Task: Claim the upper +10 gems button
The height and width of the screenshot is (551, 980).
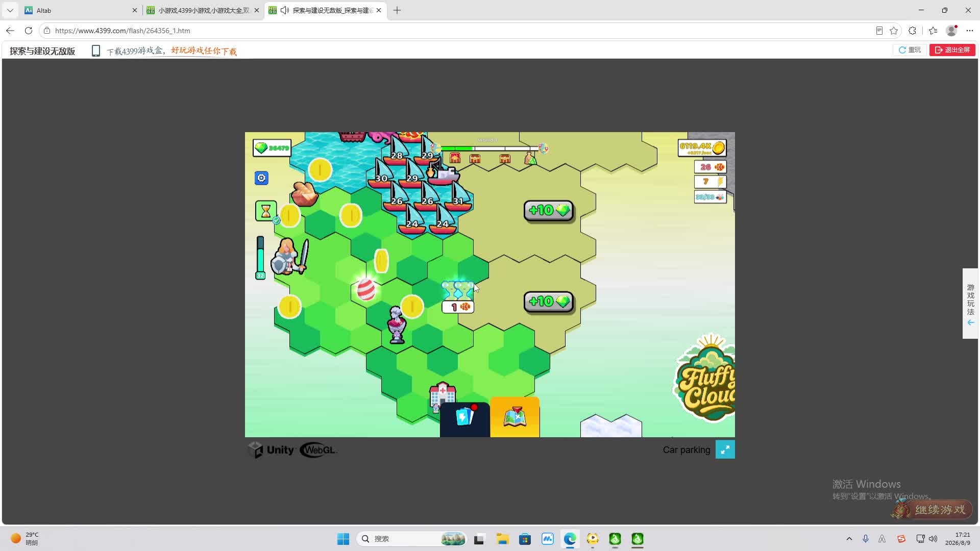Action: 549,210
